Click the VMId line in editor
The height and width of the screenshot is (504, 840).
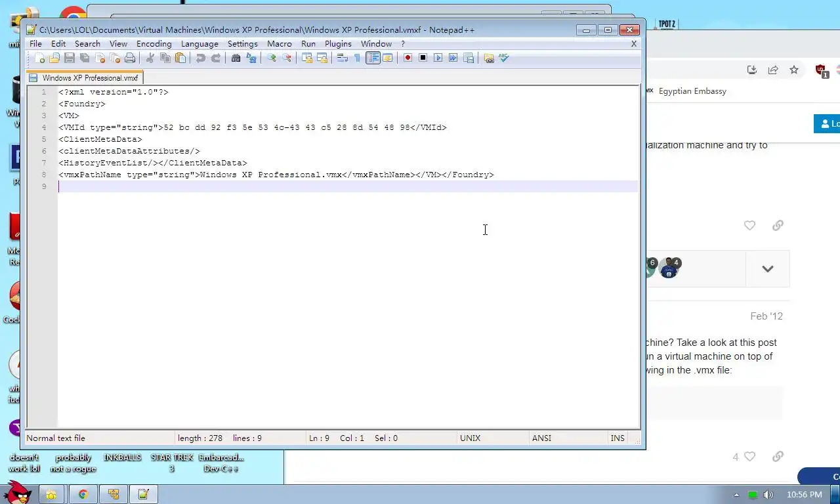pyautogui.click(x=252, y=127)
